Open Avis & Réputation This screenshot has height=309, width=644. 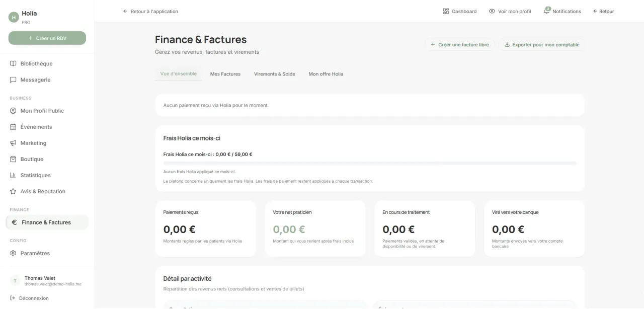pyautogui.click(x=47, y=191)
